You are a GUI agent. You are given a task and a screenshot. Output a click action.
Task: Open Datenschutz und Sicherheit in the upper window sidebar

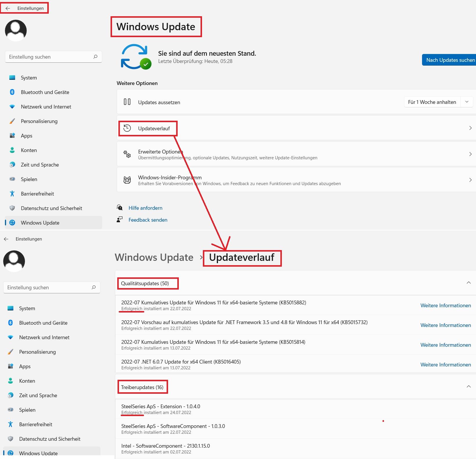click(54, 208)
